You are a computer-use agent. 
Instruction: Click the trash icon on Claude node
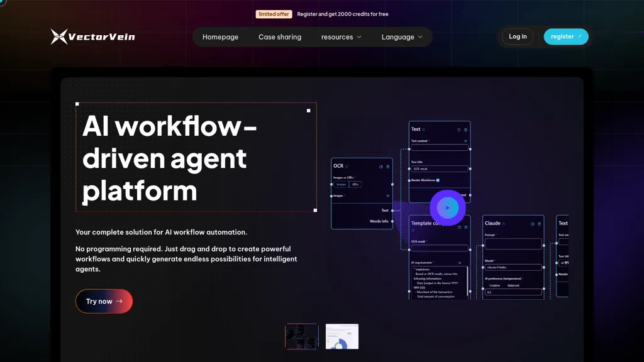tap(539, 224)
